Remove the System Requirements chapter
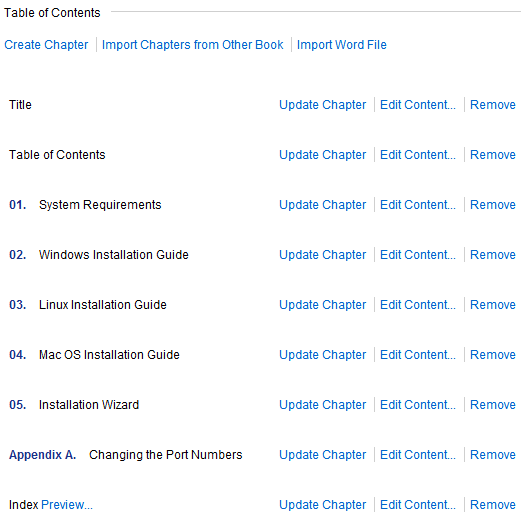Image resolution: width=532 pixels, height=518 pixels. tap(493, 205)
